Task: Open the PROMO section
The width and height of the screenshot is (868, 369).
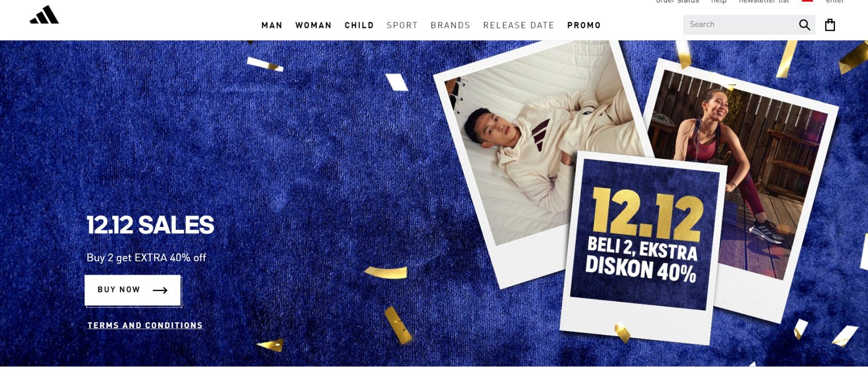Action: pyautogui.click(x=584, y=25)
